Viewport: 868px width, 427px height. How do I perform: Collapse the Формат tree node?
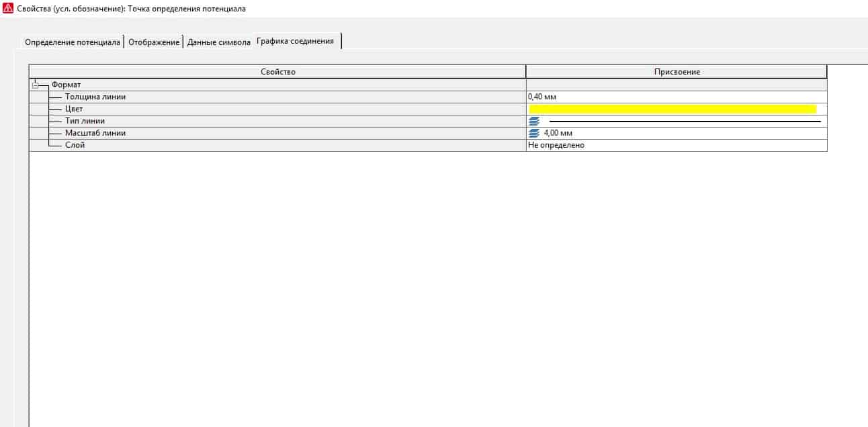click(x=35, y=85)
